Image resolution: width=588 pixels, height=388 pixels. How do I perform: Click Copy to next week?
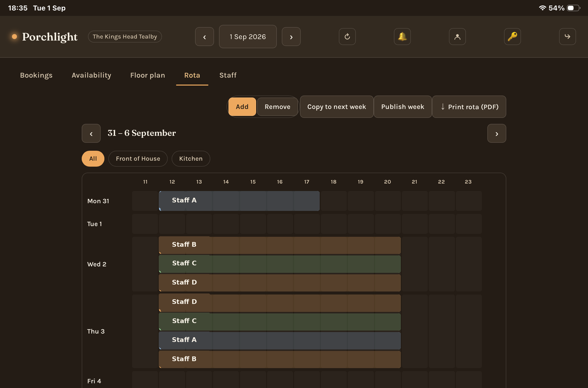(337, 107)
